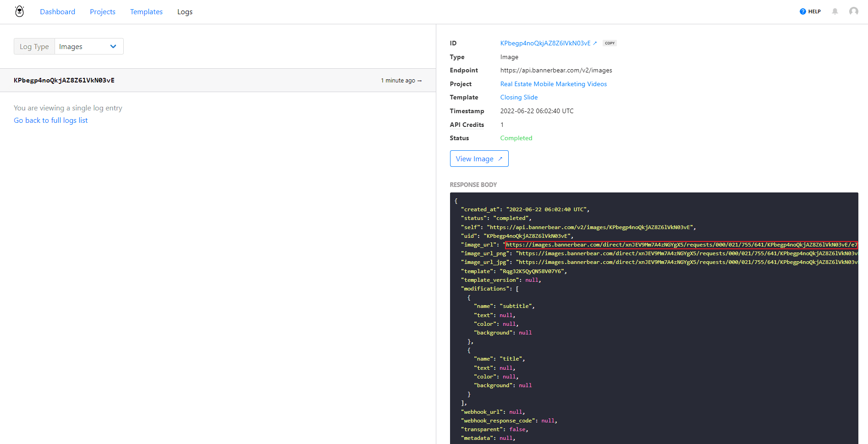Click the Log Type selector chevron
Image resolution: width=868 pixels, height=444 pixels.
point(113,46)
